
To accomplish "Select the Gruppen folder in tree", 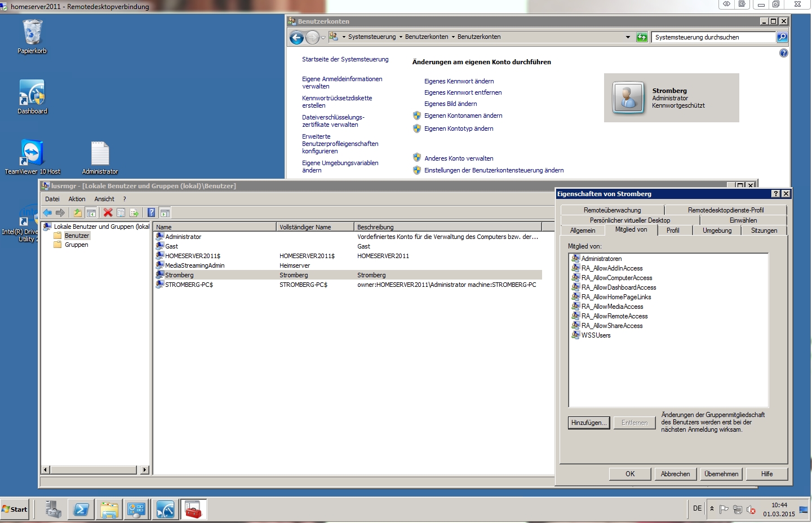I will click(x=76, y=245).
